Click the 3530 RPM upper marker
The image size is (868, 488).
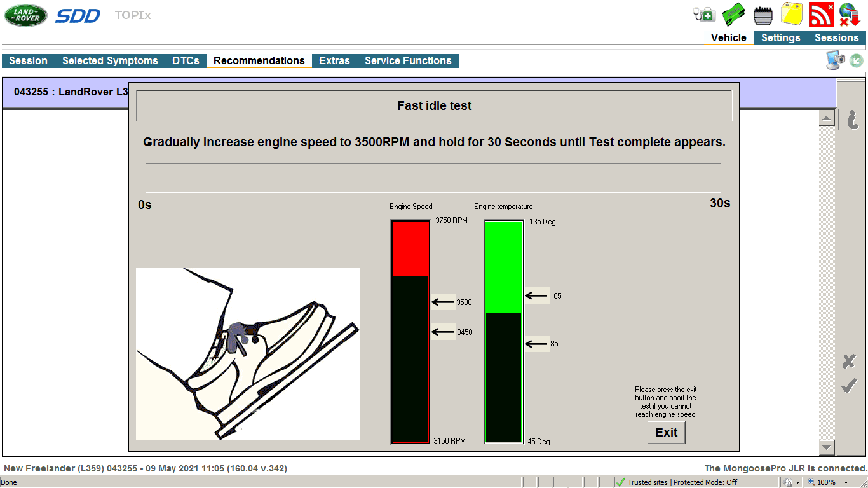tap(452, 302)
